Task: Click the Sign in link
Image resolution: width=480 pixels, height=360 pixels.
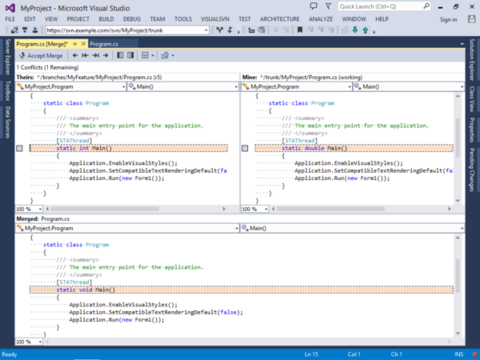Action: (x=448, y=20)
